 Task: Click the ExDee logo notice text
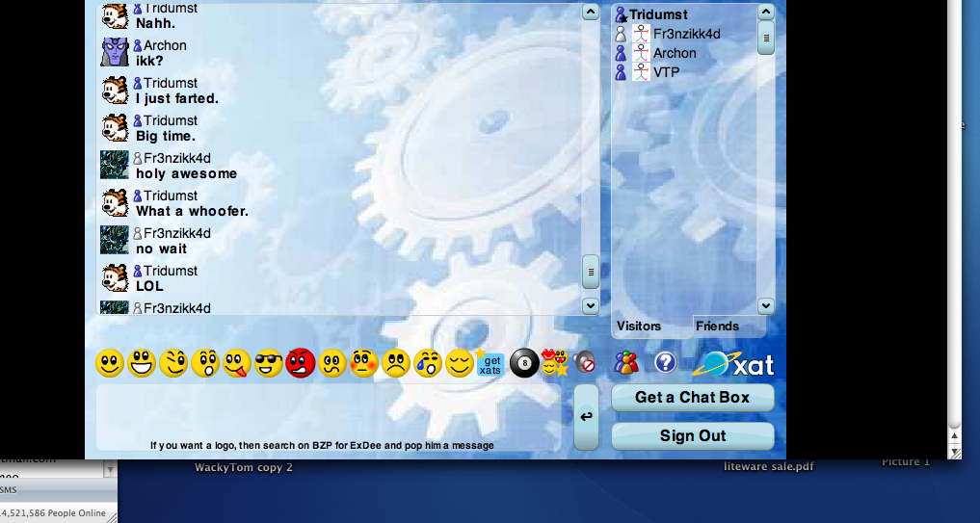[322, 446]
